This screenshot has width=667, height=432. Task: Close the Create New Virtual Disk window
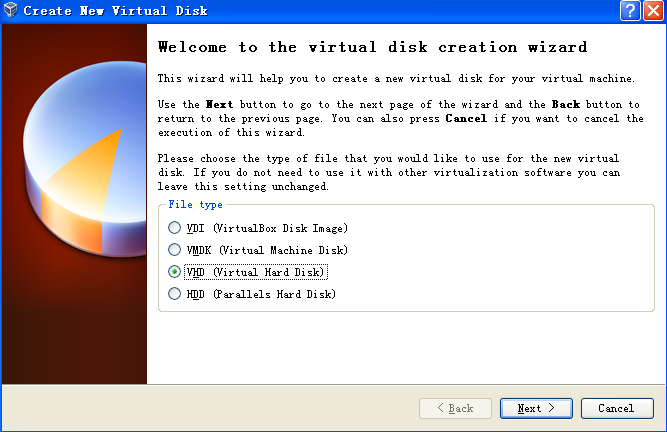coord(654,10)
